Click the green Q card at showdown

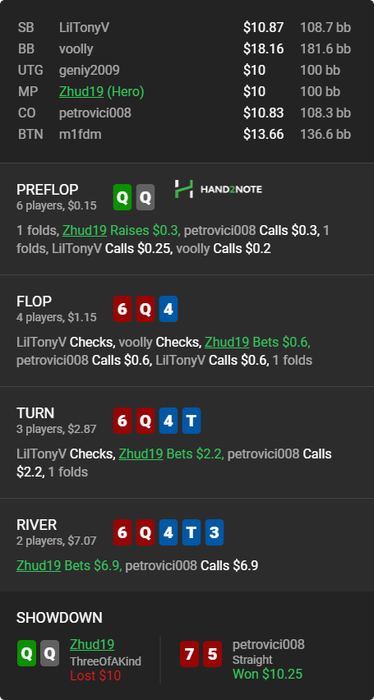27,653
